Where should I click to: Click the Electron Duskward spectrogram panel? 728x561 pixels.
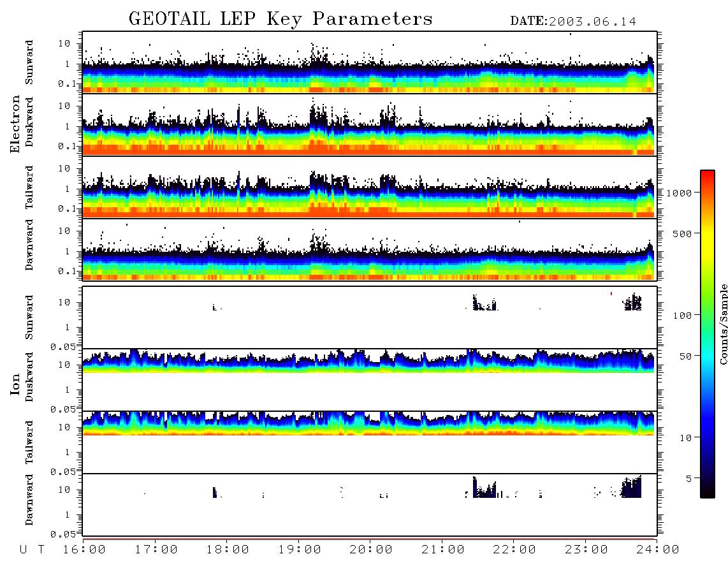(x=370, y=124)
